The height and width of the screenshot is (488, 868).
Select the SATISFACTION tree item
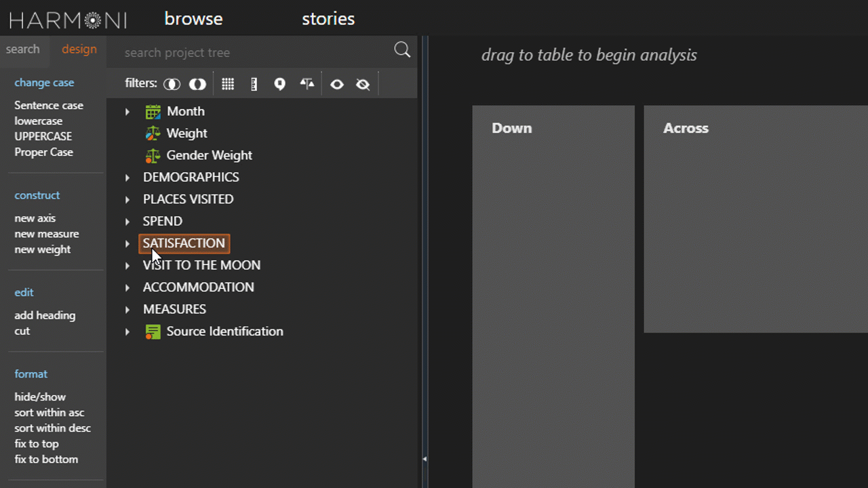point(184,243)
